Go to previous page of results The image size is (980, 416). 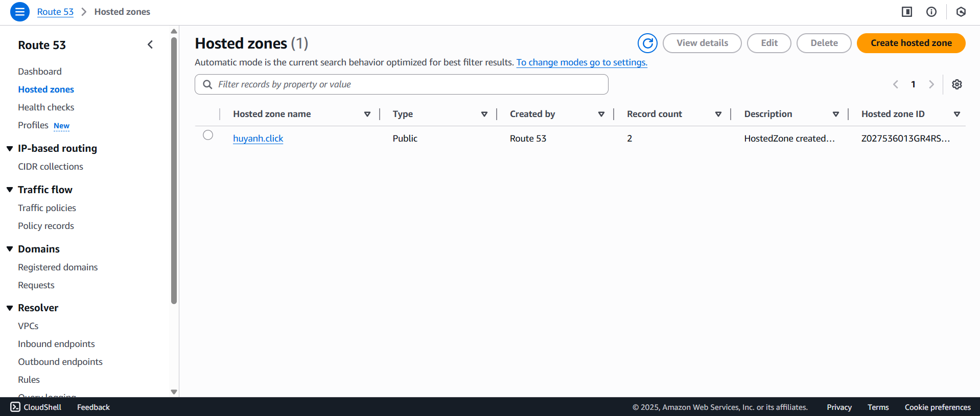coord(895,84)
